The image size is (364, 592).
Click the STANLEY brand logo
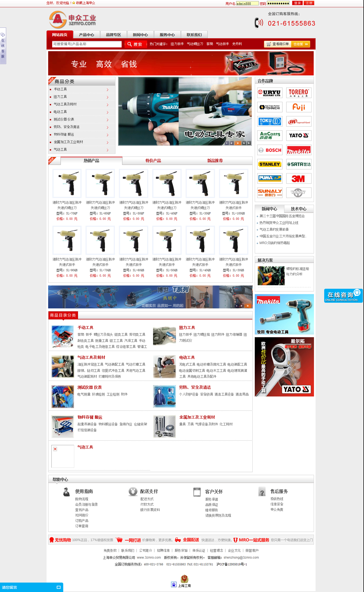270,164
